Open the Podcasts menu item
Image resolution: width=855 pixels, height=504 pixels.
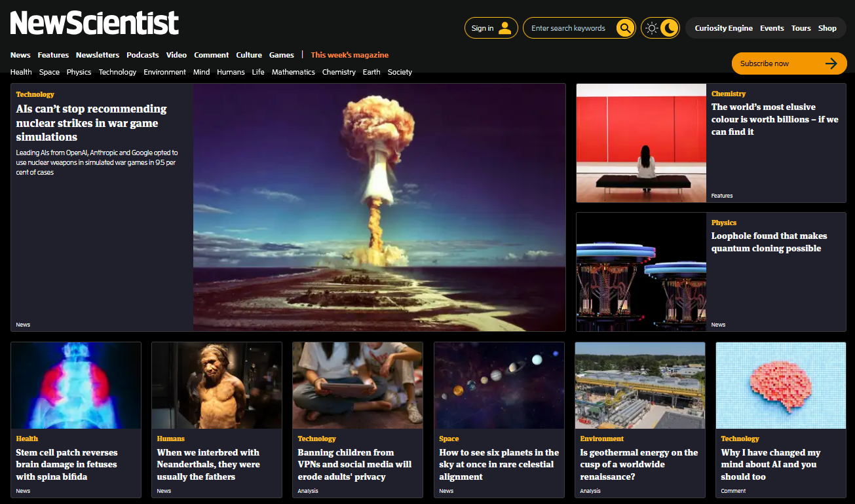143,55
